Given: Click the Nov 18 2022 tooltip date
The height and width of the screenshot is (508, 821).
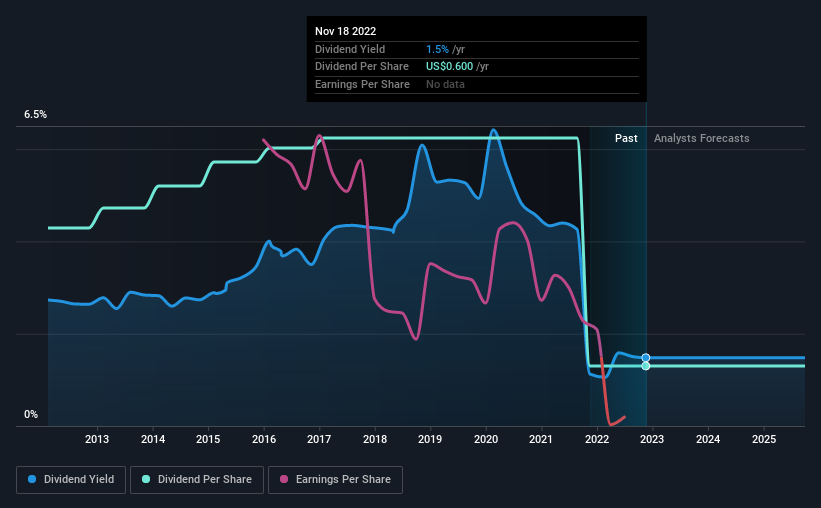Looking at the screenshot, I should click(346, 31).
